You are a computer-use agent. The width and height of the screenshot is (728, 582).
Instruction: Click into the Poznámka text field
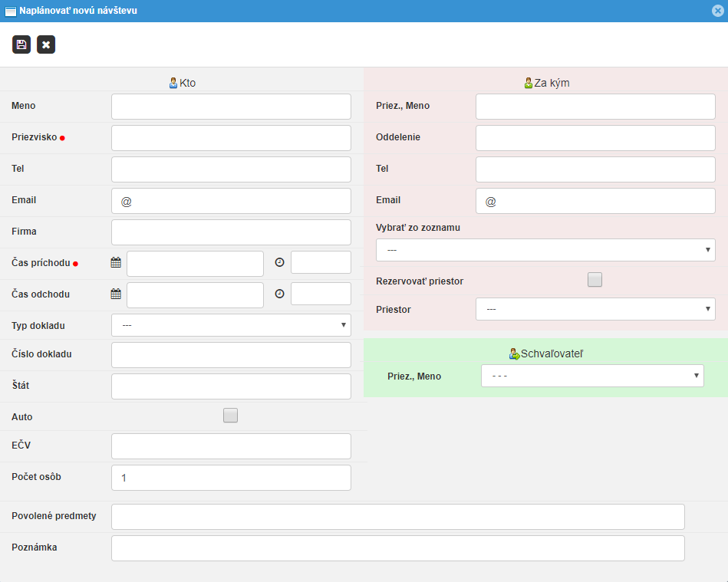(397, 548)
